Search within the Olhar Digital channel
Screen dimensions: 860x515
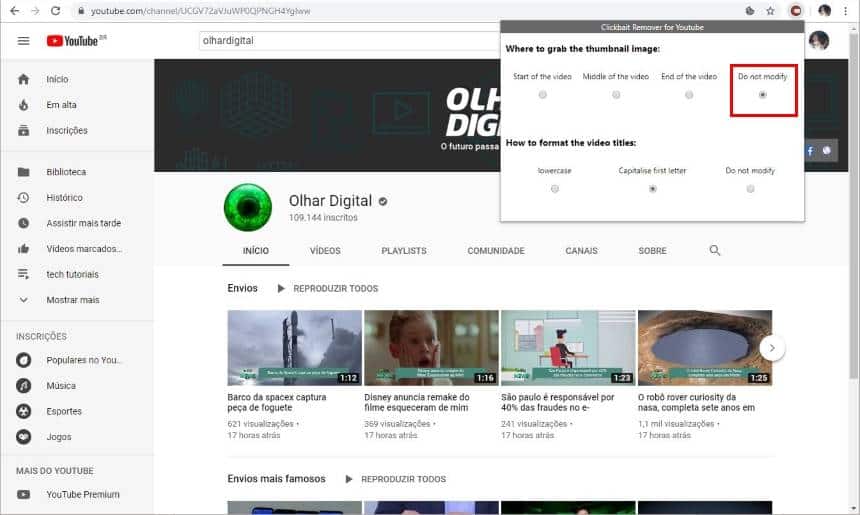tap(714, 250)
